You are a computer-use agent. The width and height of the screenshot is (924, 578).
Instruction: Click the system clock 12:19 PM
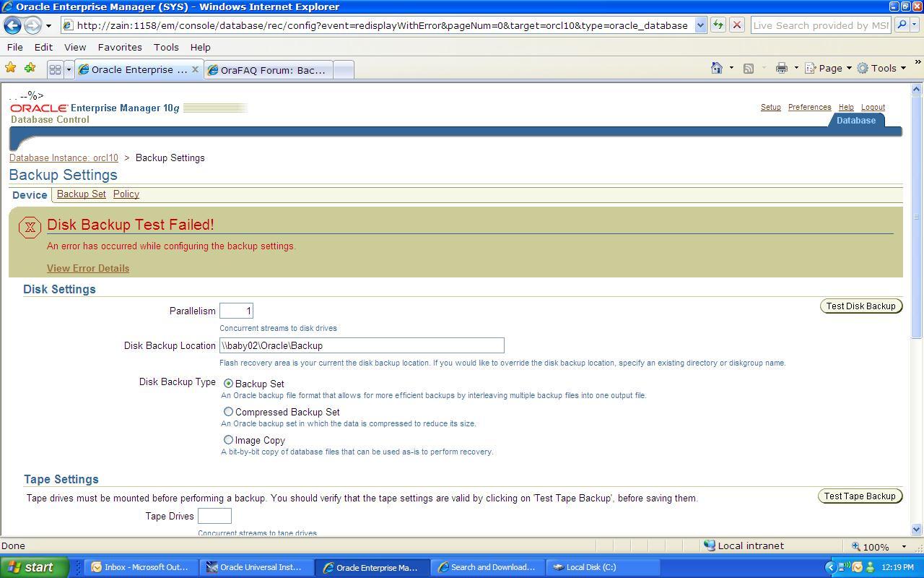point(899,568)
